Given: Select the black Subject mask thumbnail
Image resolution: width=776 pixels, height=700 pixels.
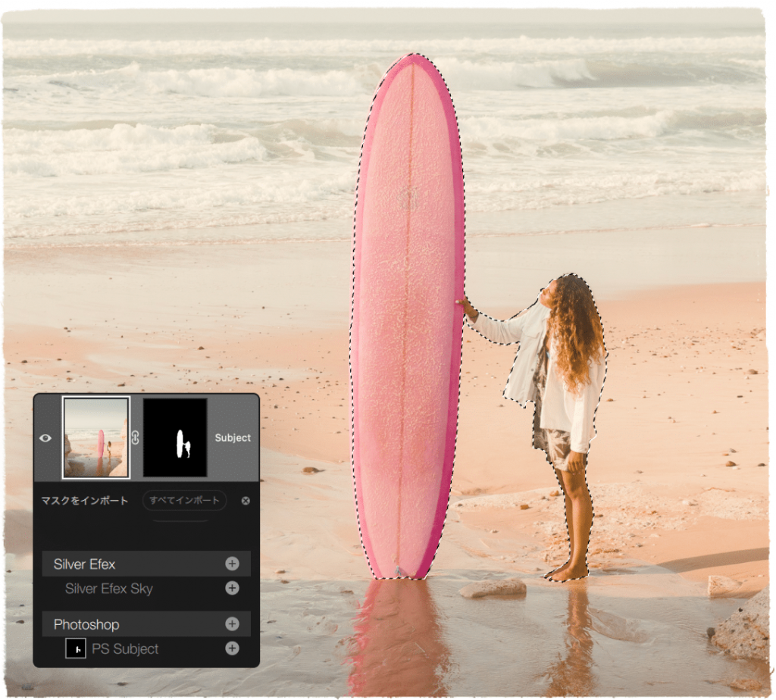Looking at the screenshot, I should point(175,438).
